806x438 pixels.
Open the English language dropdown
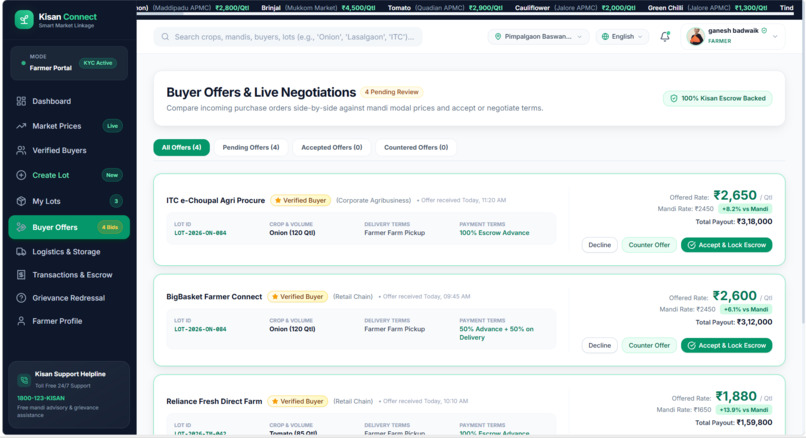pos(622,36)
